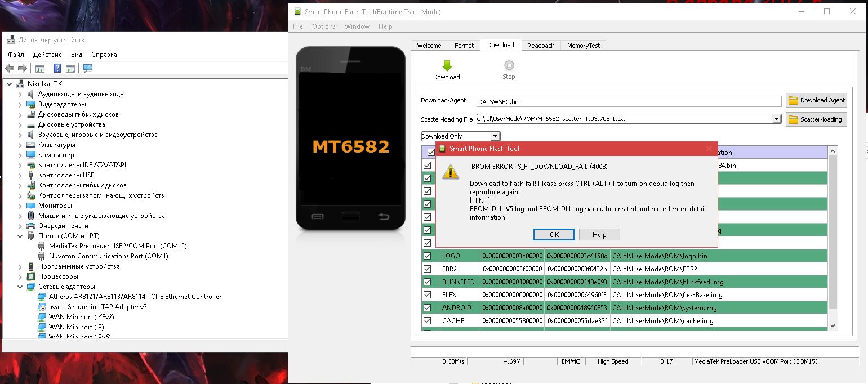The image size is (868, 384).
Task: Open the Scatter-loading File path dropdown
Action: coord(776,119)
